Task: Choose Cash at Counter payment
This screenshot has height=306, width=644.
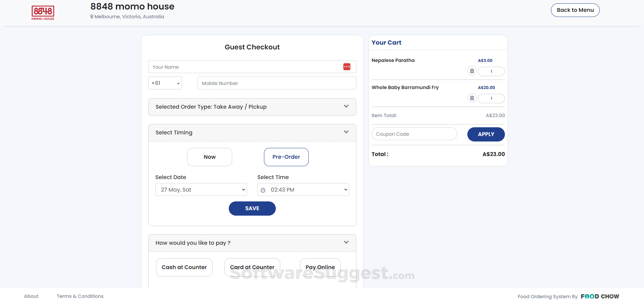Action: [x=184, y=267]
